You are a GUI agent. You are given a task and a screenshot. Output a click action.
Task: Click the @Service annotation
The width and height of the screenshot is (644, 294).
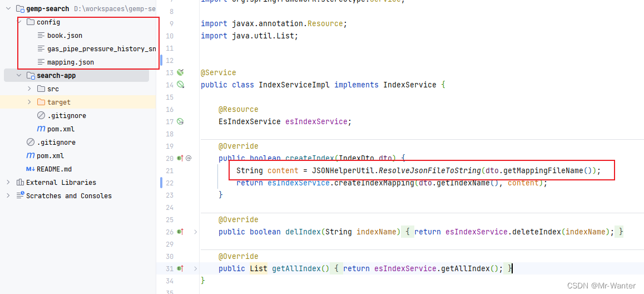[219, 72]
